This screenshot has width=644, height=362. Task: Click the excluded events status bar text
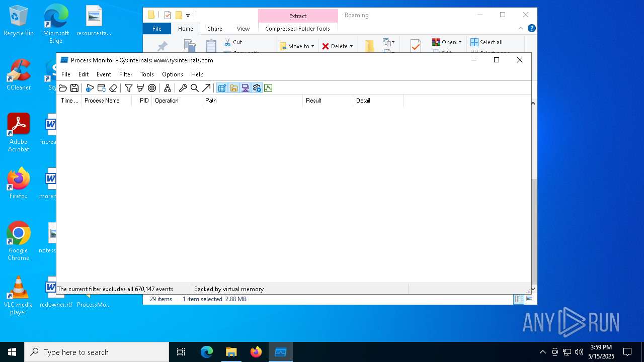[115, 289]
